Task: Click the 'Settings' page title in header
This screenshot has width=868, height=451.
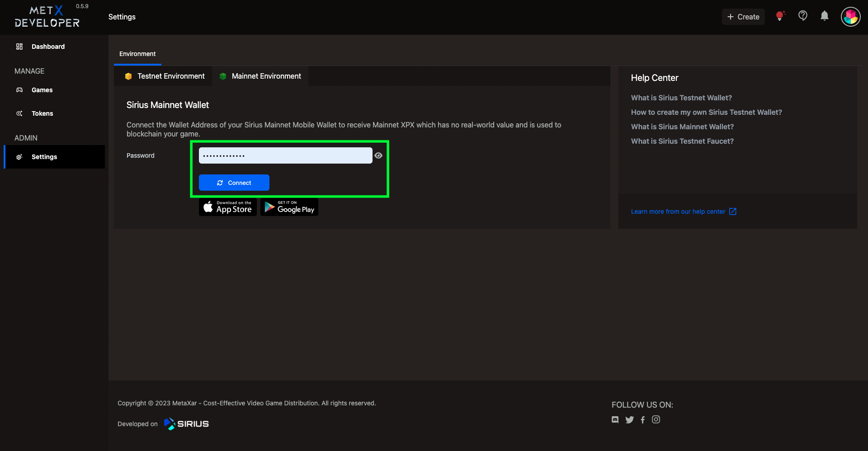Action: coord(122,17)
